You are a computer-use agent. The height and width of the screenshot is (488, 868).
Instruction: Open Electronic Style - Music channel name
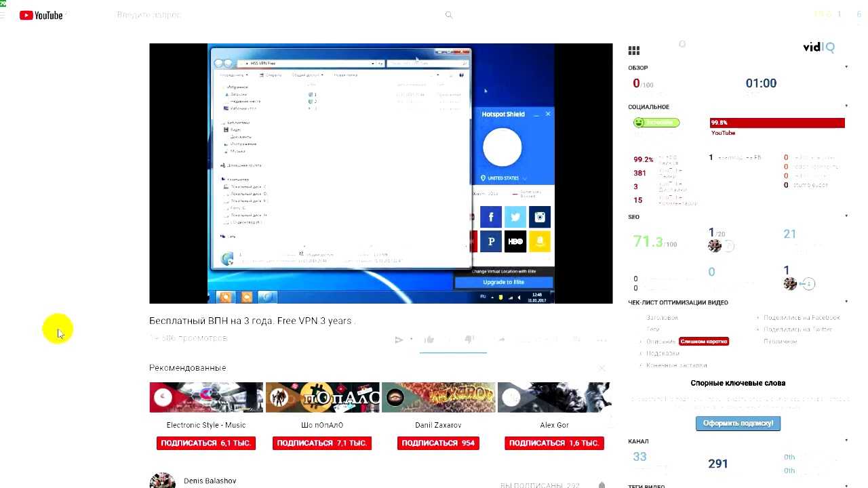tap(206, 425)
